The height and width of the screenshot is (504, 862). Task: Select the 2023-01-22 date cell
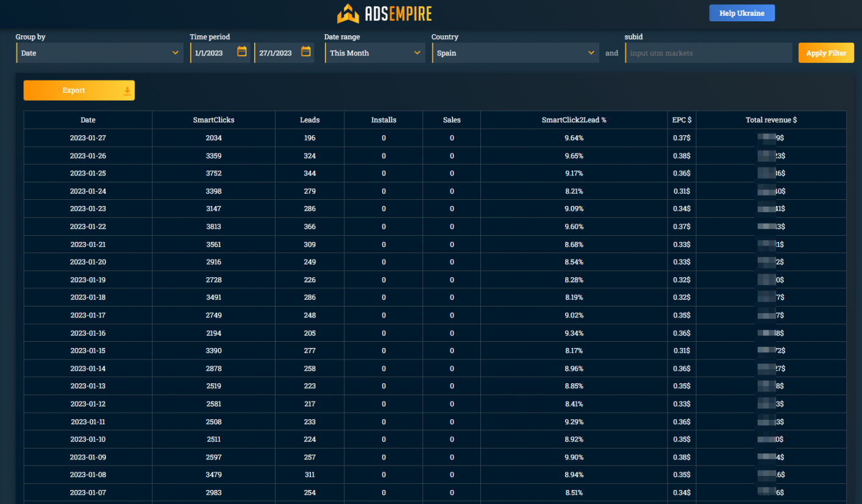(88, 227)
